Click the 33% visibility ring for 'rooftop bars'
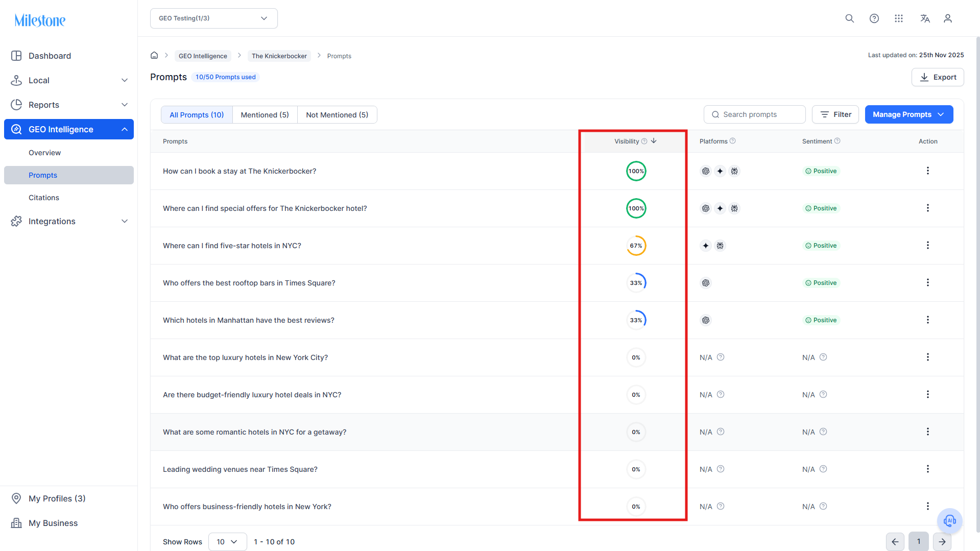This screenshot has height=551, width=980. [636, 283]
